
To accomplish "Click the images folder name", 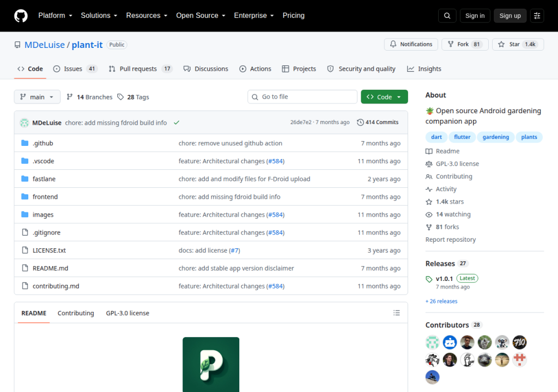I will [43, 215].
